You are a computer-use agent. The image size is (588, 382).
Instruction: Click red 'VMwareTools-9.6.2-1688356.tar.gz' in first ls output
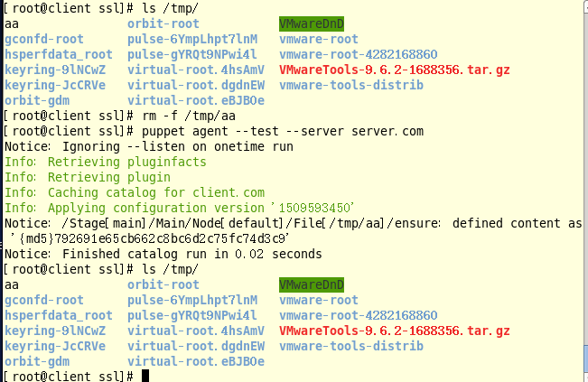click(x=395, y=70)
